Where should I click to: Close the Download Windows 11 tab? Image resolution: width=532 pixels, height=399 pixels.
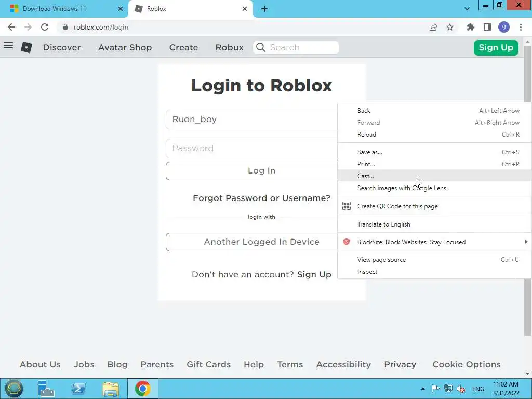tap(121, 9)
